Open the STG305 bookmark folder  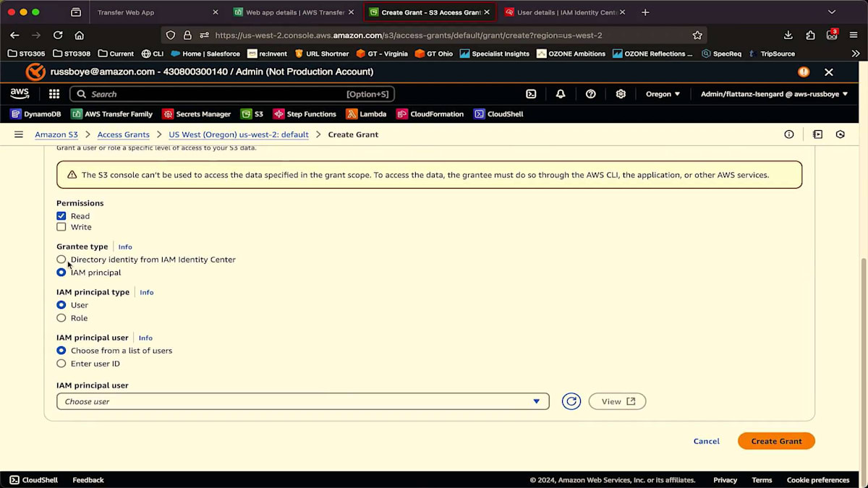(x=26, y=53)
